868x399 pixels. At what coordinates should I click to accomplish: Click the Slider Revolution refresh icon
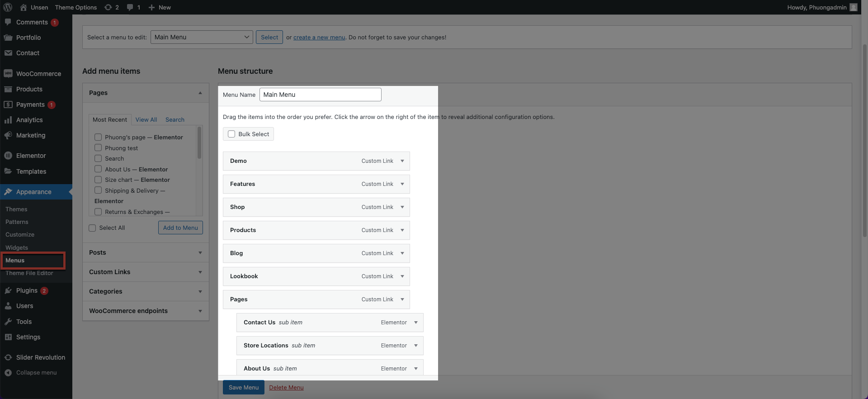coord(8,357)
